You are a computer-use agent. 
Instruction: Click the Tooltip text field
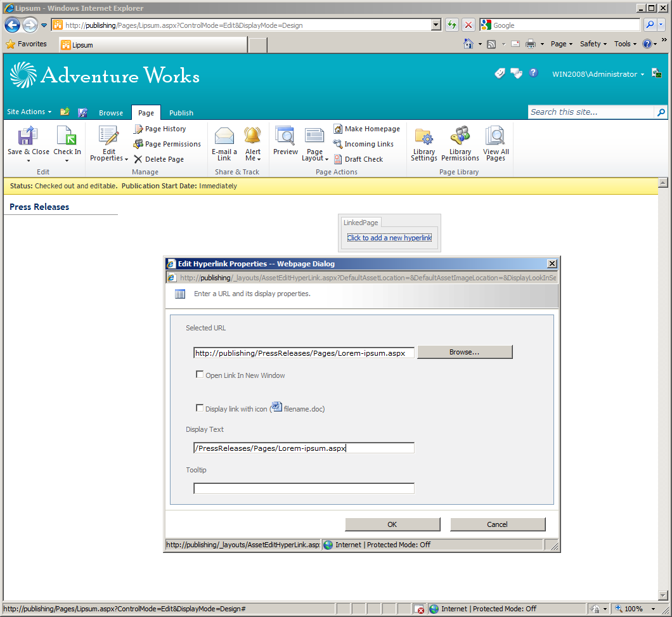[x=304, y=488]
